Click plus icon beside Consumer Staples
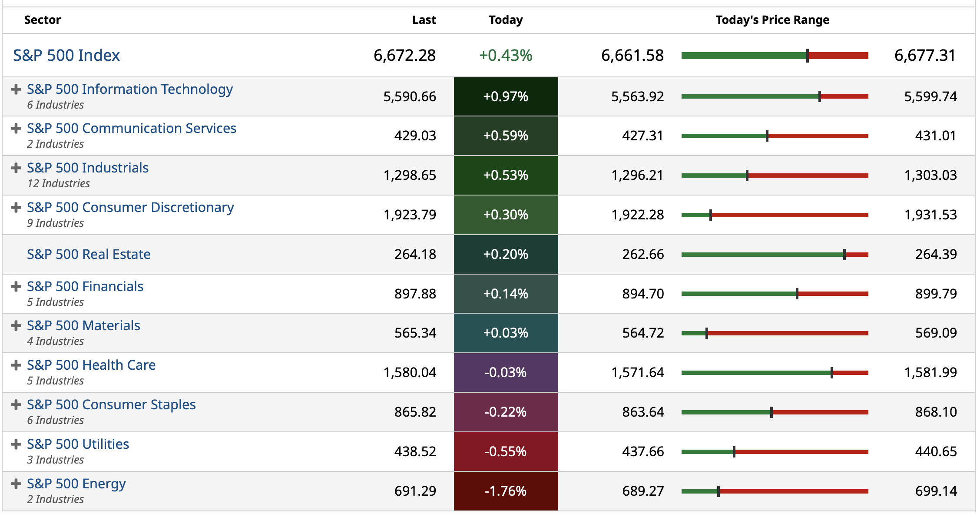Screen dimensions: 980x517 16,405
